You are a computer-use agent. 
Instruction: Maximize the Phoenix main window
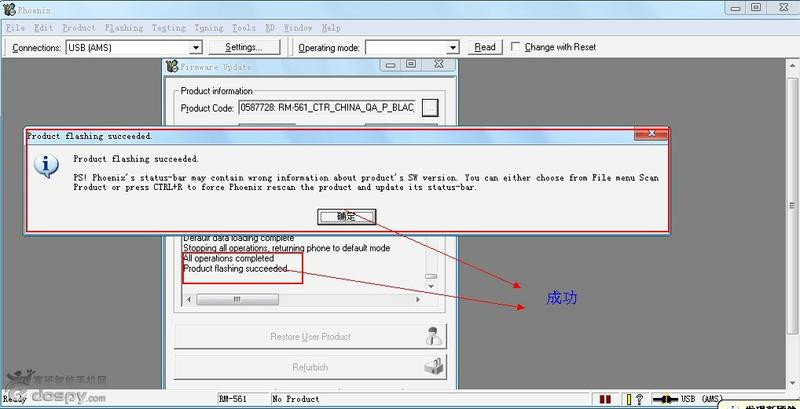coord(756,7)
